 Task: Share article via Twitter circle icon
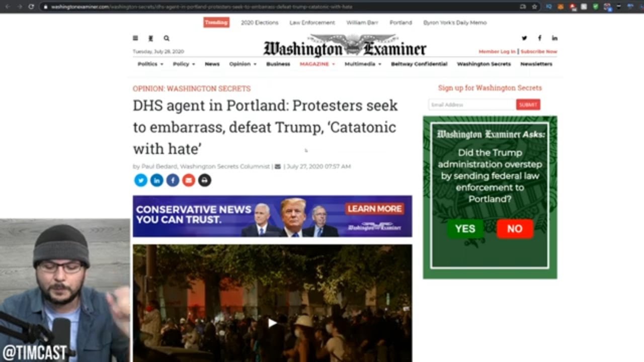click(x=141, y=180)
